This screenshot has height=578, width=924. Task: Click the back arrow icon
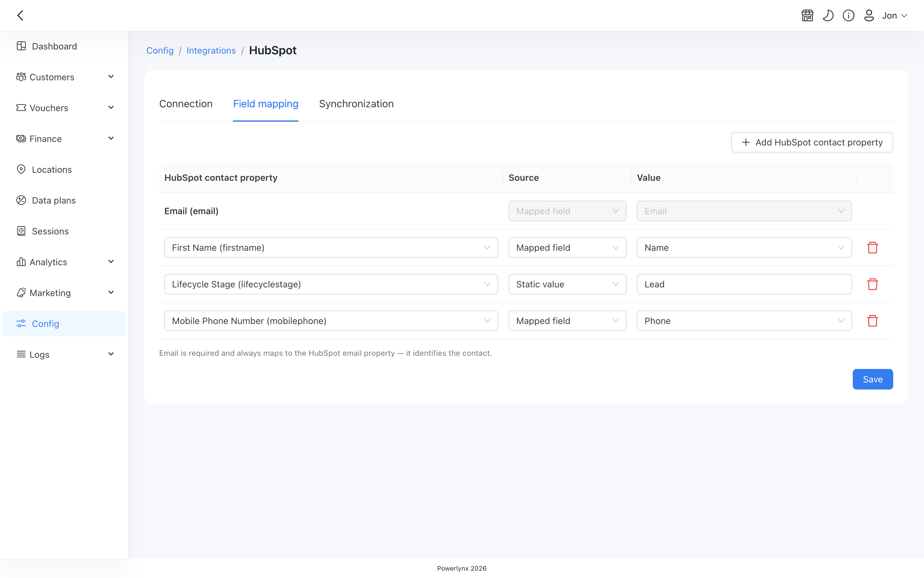coord(21,15)
